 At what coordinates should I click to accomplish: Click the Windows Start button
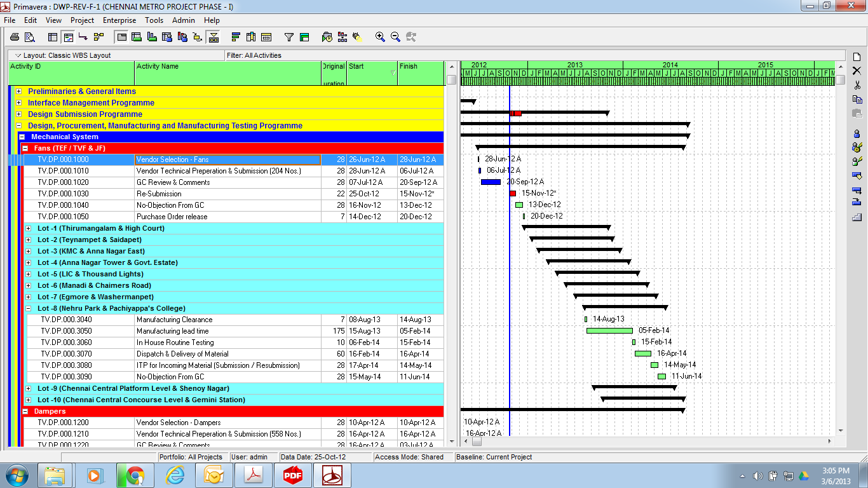(x=17, y=475)
